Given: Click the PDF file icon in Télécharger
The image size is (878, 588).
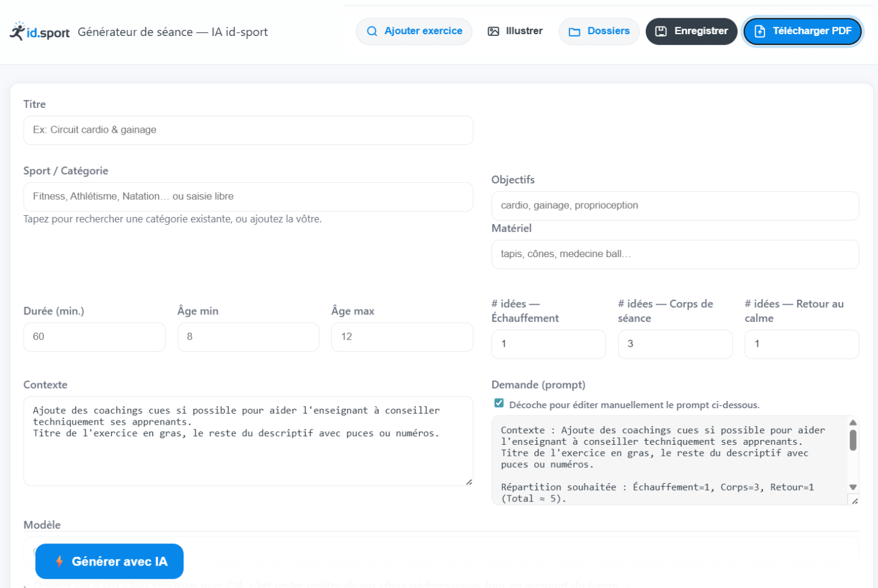Looking at the screenshot, I should pyautogui.click(x=760, y=31).
